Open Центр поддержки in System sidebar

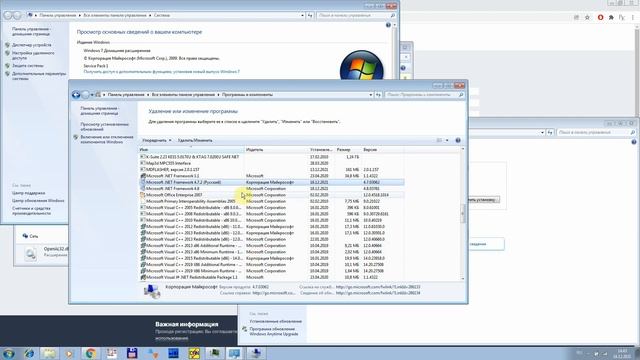pyautogui.click(x=29, y=193)
